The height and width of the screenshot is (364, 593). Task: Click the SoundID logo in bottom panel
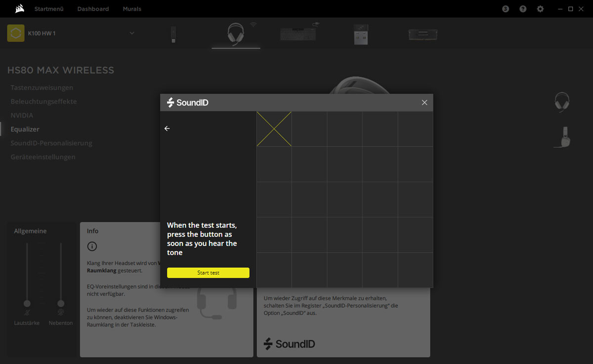click(289, 344)
